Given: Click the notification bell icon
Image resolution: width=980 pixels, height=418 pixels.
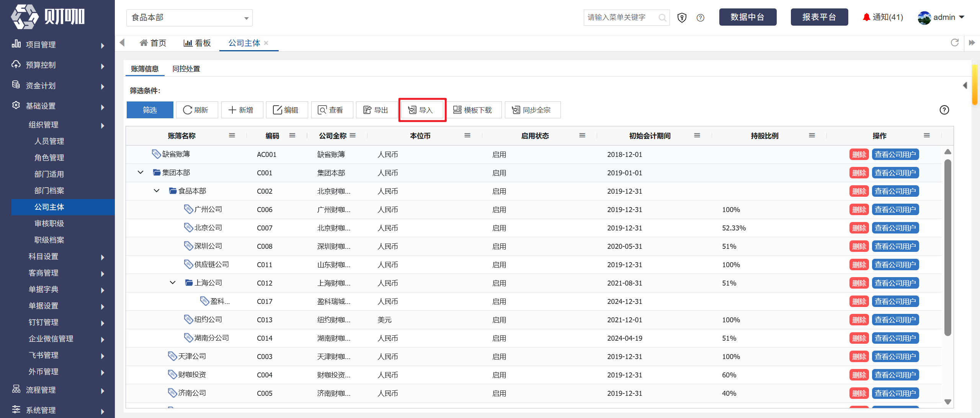Looking at the screenshot, I should [x=866, y=17].
